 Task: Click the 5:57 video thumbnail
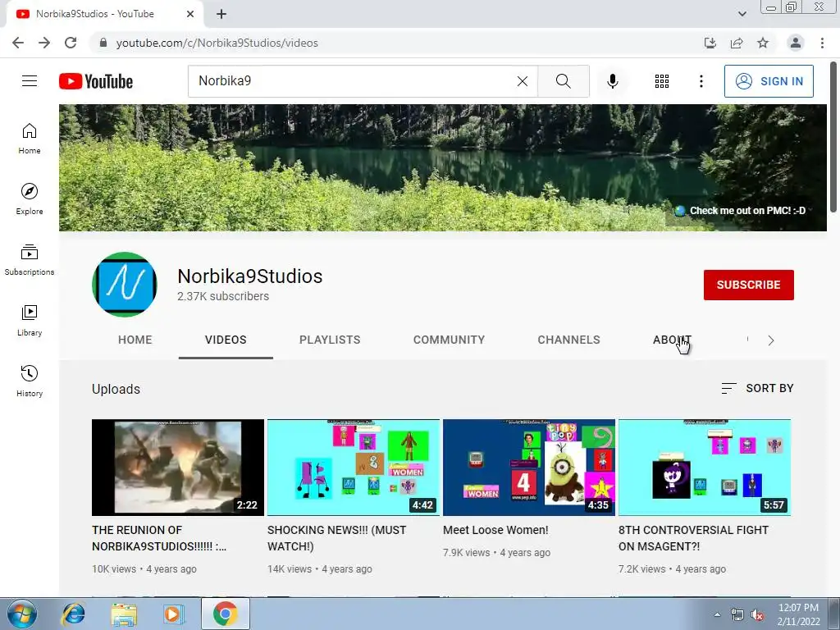pyautogui.click(x=705, y=468)
